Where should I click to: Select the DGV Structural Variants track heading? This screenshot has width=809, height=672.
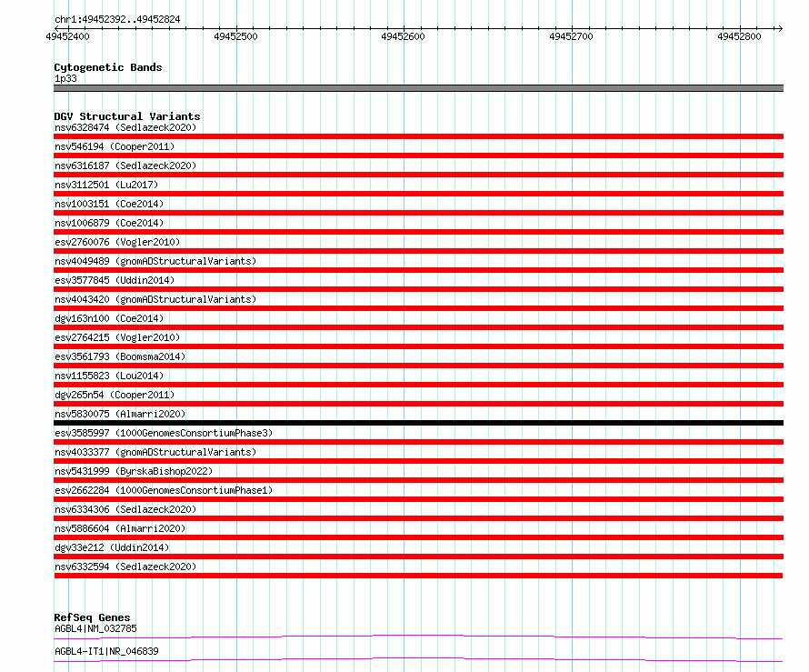click(x=127, y=116)
